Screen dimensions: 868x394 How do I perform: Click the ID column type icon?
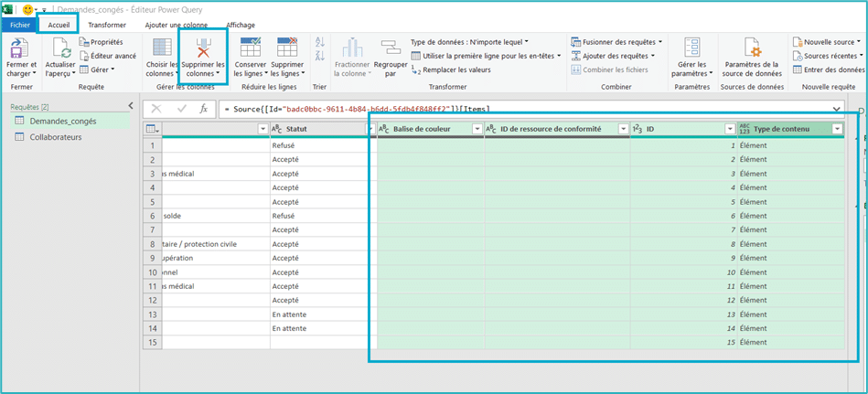pyautogui.click(x=638, y=129)
